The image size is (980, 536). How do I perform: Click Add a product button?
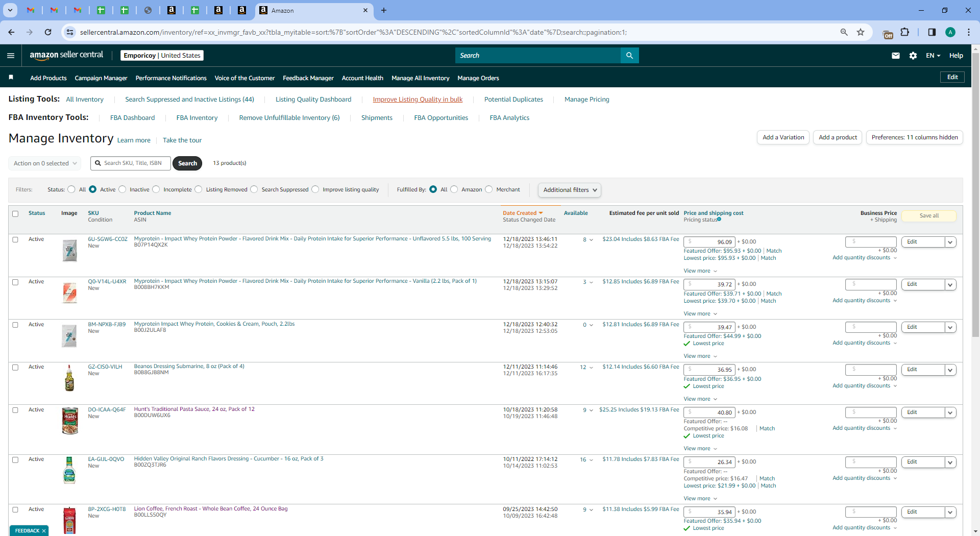pos(838,137)
